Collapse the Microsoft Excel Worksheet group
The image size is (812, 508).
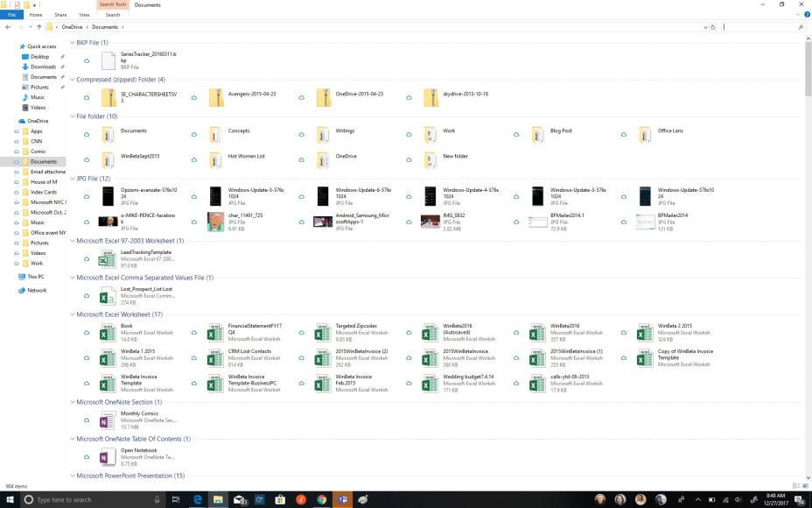click(73, 314)
